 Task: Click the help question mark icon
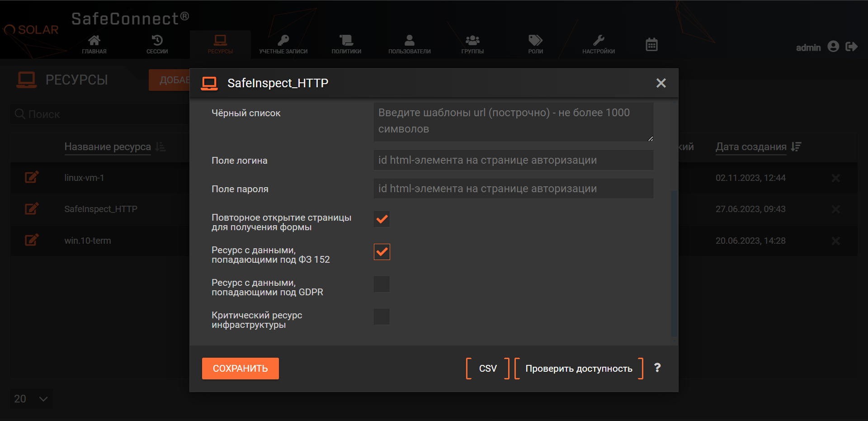tap(657, 368)
